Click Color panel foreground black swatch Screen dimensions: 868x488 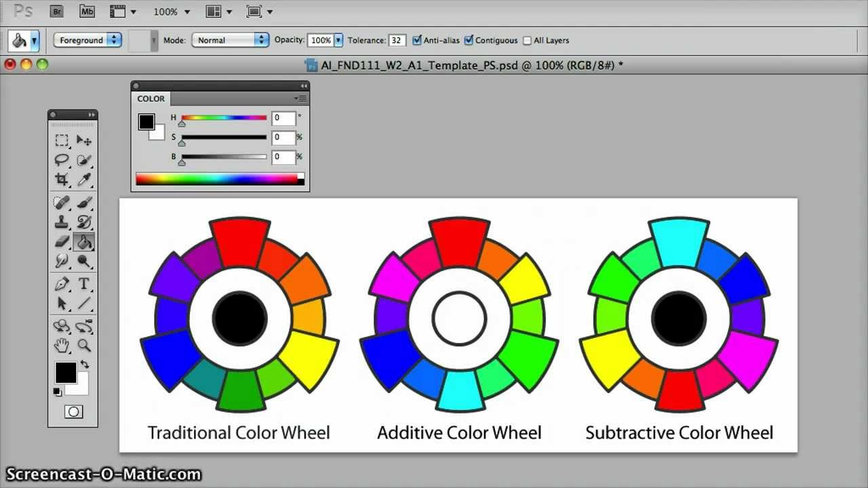point(146,121)
